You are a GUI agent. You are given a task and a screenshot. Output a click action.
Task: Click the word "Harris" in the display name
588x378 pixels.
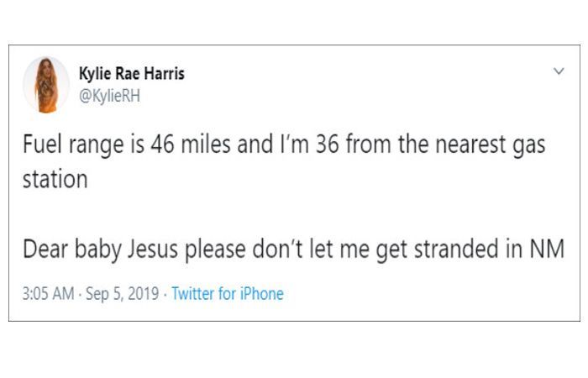(x=165, y=74)
